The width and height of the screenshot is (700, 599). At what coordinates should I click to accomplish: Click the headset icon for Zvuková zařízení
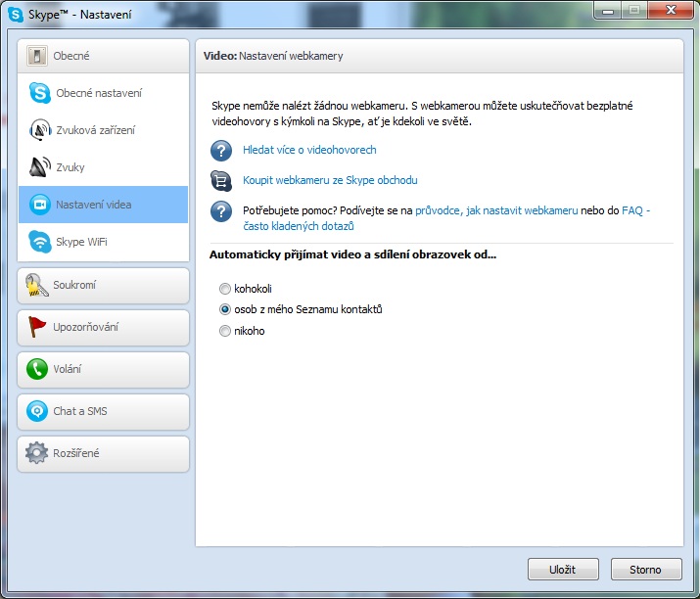[40, 130]
